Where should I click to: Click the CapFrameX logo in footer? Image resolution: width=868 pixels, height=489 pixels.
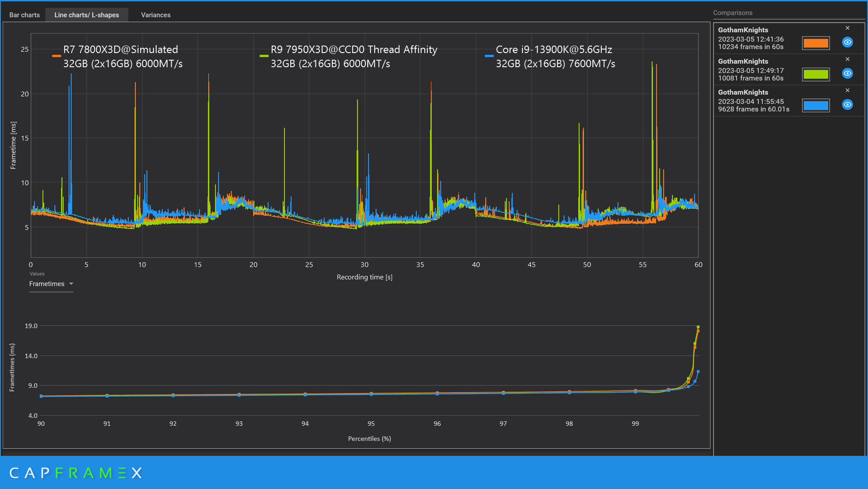click(76, 473)
